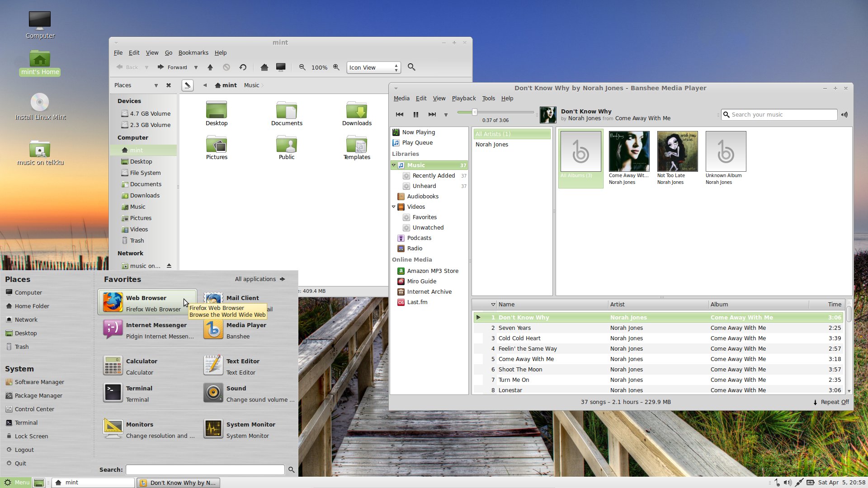Click the Mint menu Search field
This screenshot has width=868, height=488.
tap(205, 470)
